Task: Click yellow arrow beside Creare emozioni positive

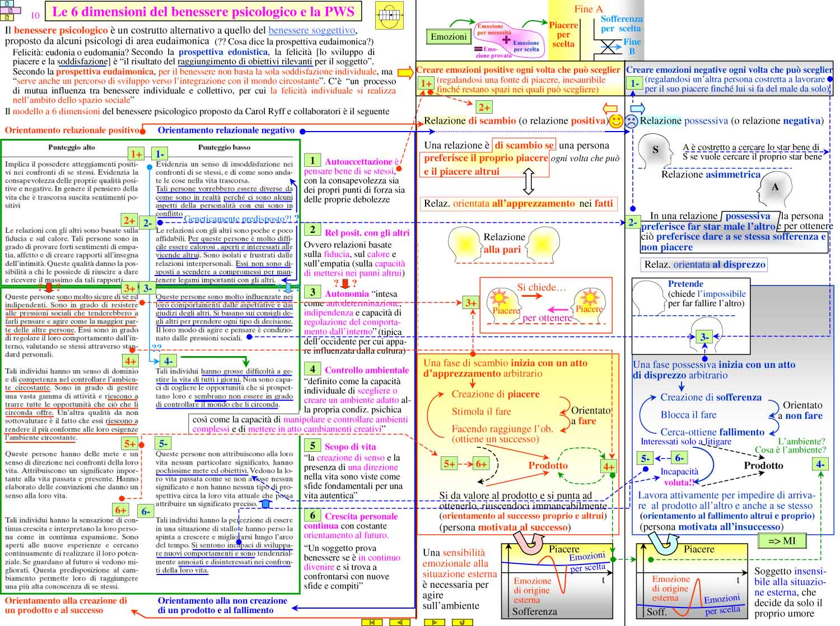Action: [405, 72]
